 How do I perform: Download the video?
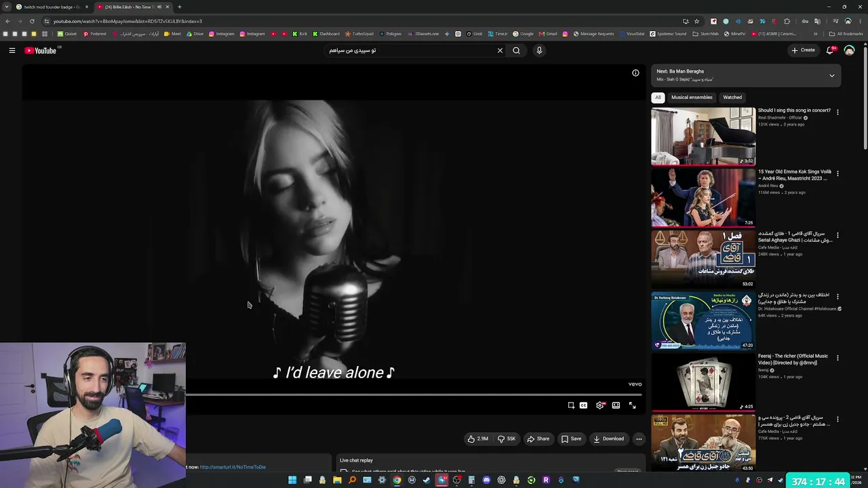click(609, 439)
